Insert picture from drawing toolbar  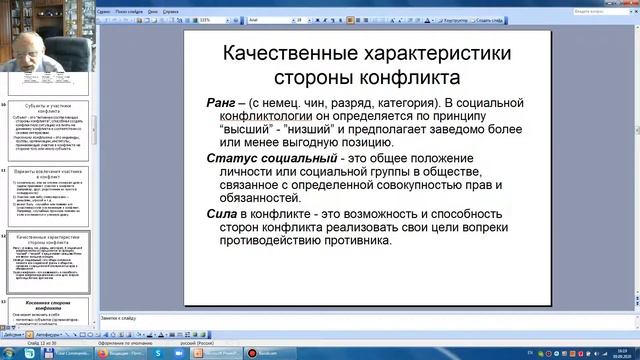point(129,335)
